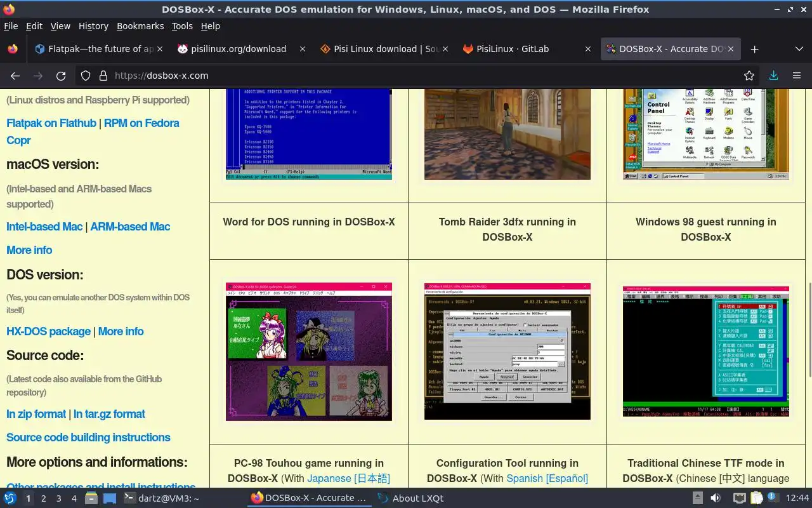Open Source code building instructions link

[88, 438]
